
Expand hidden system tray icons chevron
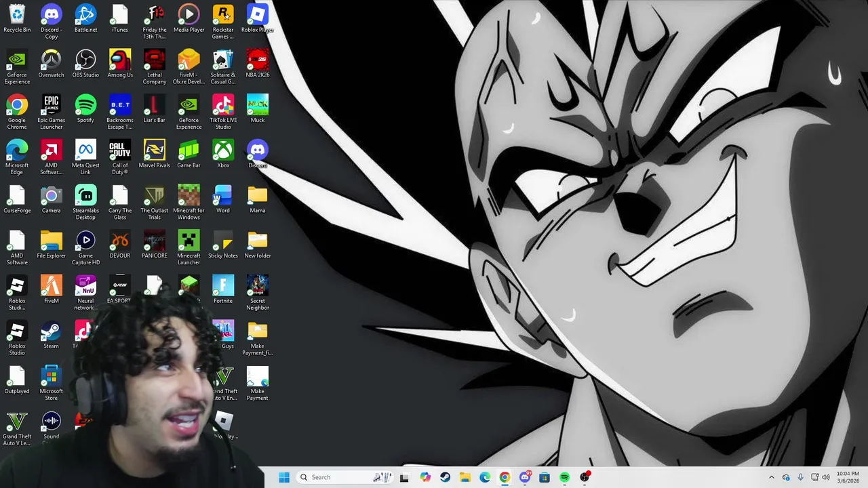[771, 477]
